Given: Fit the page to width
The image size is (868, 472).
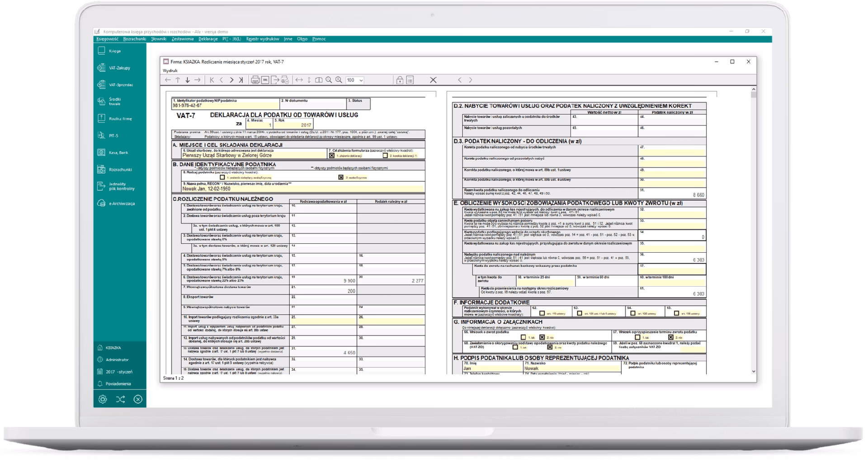Looking at the screenshot, I should click(299, 80).
